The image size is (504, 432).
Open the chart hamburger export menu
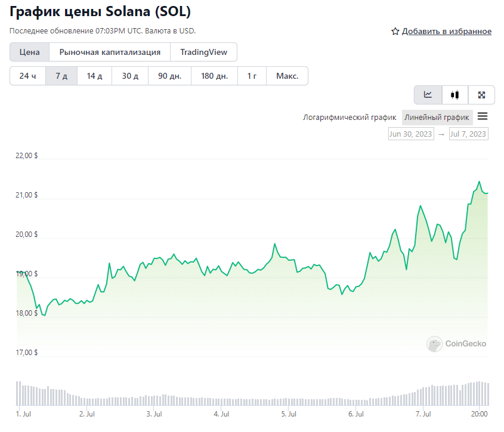pos(483,116)
